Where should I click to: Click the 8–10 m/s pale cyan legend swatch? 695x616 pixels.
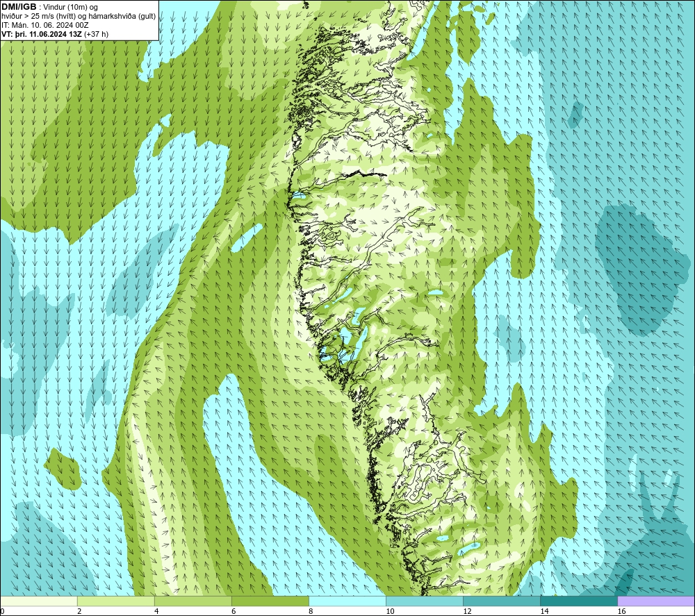click(x=347, y=601)
